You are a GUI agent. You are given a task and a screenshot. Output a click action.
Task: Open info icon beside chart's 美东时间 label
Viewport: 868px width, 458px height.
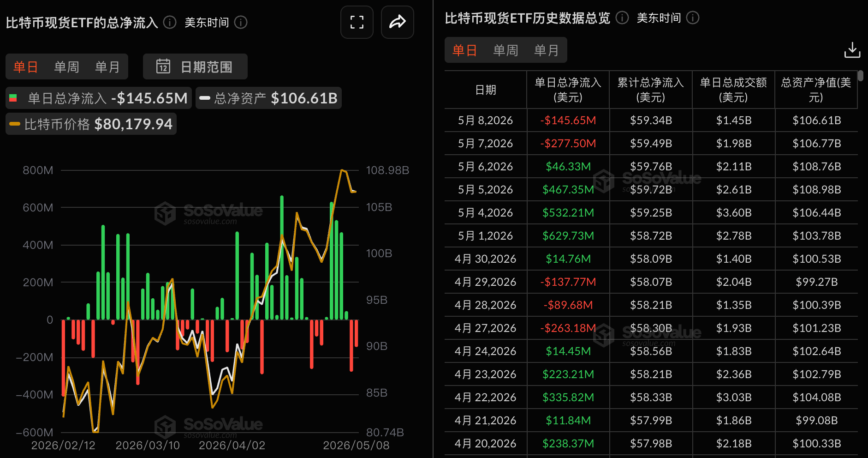(x=241, y=22)
